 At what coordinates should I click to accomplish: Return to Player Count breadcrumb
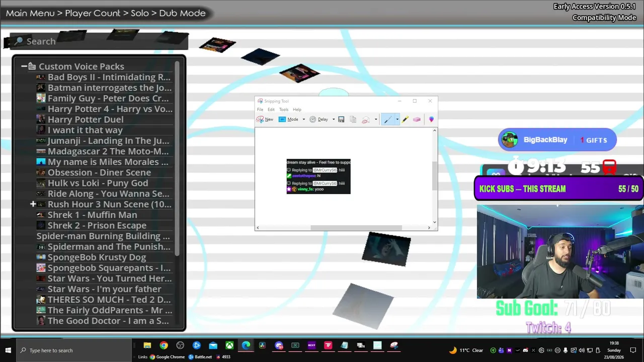coord(93,13)
